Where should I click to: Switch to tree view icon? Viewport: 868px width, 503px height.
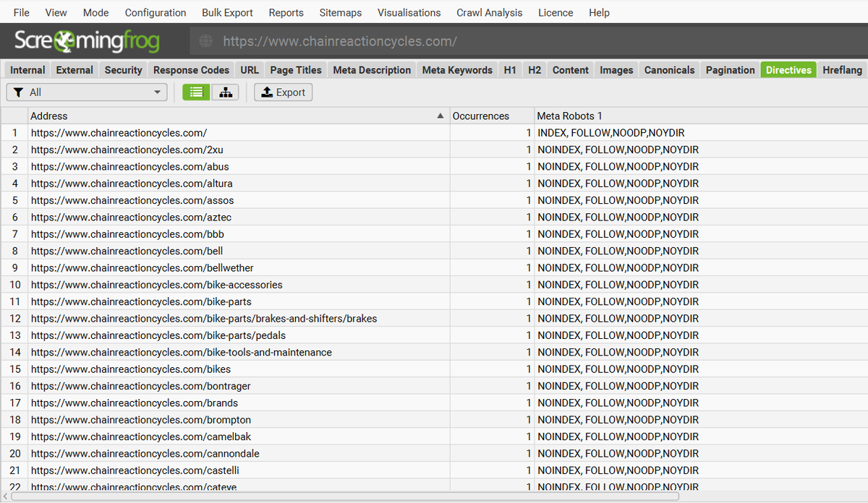[x=226, y=93]
